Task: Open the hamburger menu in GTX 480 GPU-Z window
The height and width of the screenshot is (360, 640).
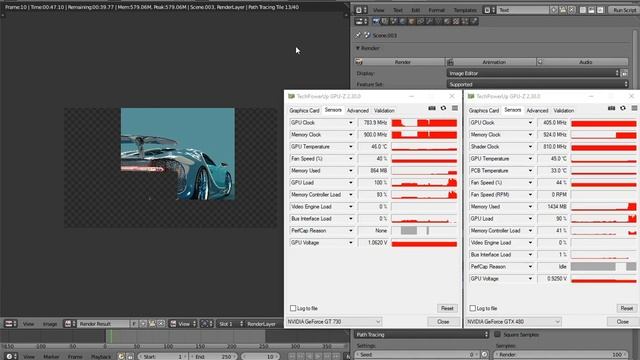Action: (x=634, y=108)
